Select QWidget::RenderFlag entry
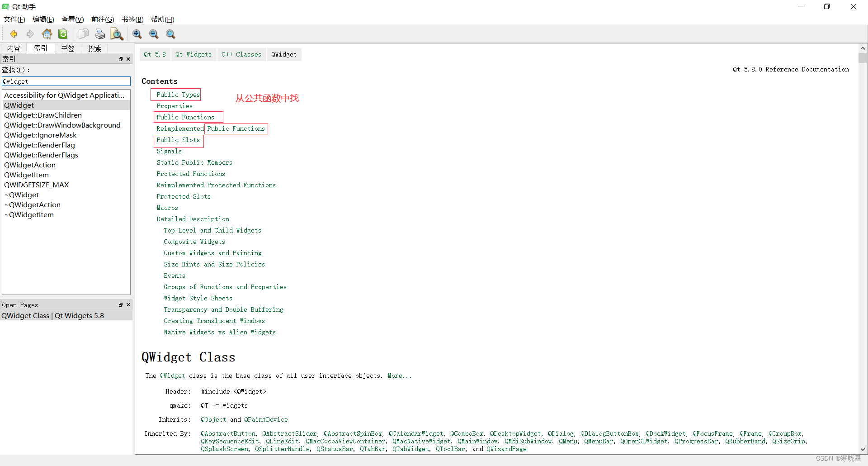The image size is (868, 466). pos(66,145)
